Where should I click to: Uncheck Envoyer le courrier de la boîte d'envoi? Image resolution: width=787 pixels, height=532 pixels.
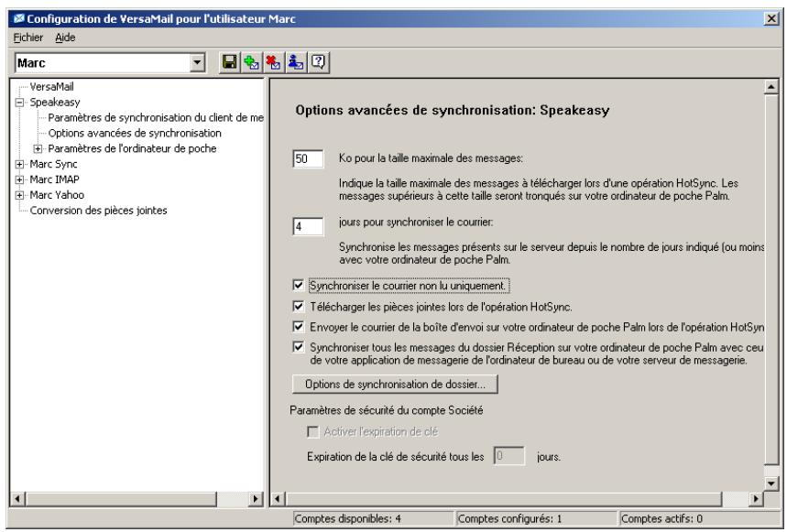click(x=298, y=327)
